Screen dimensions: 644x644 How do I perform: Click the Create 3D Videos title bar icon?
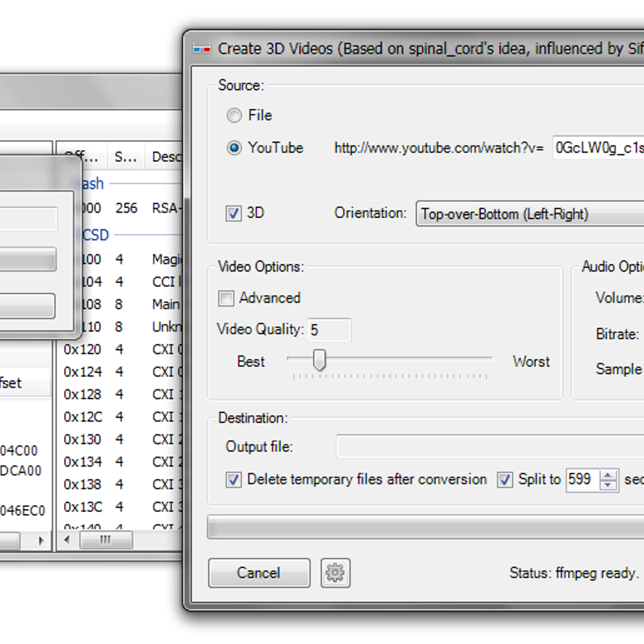point(202,48)
